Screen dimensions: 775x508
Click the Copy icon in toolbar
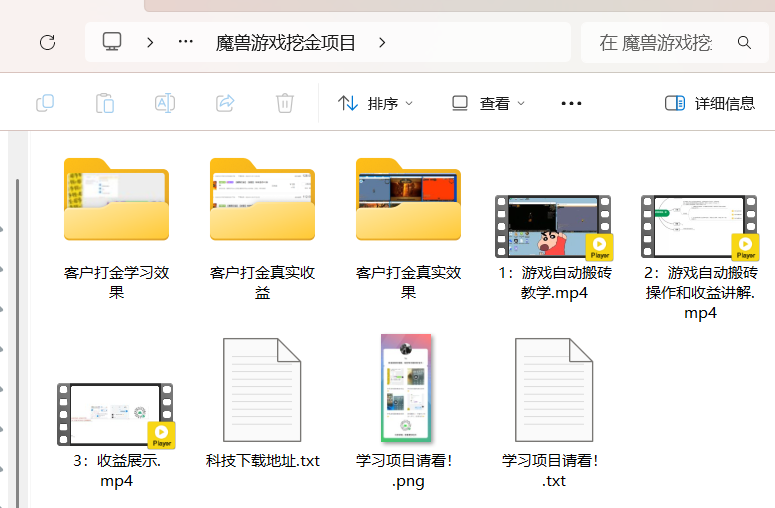(45, 103)
